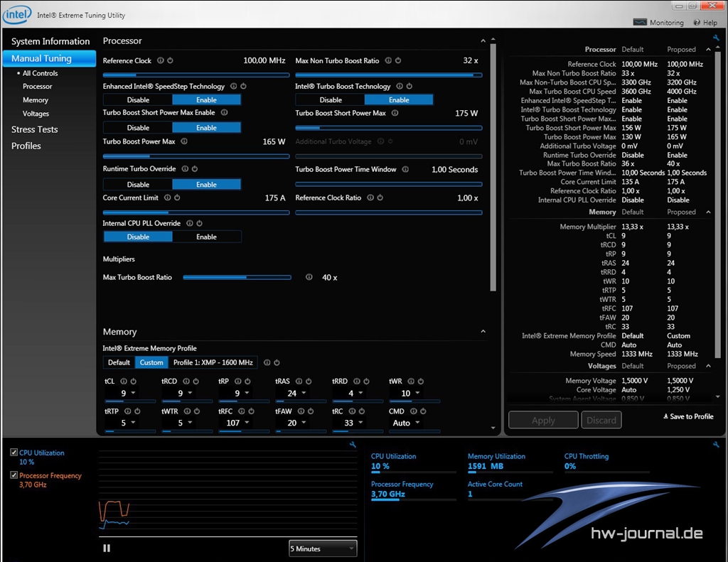The height and width of the screenshot is (562, 728).
Task: Disable Turbo Boost Short Power Max Enable
Action: pyautogui.click(x=138, y=128)
